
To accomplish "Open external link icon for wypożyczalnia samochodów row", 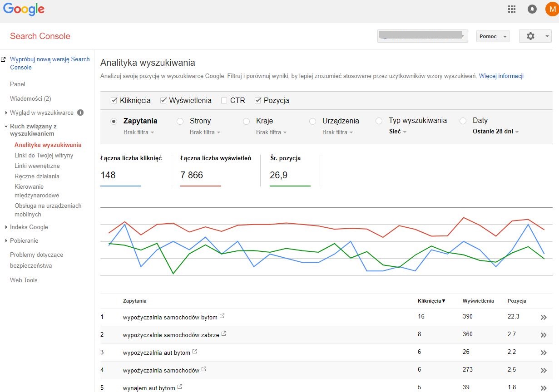I will coord(204,369).
